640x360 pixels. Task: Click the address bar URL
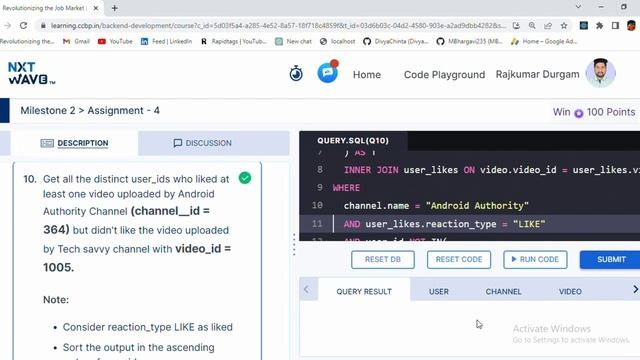click(x=278, y=25)
